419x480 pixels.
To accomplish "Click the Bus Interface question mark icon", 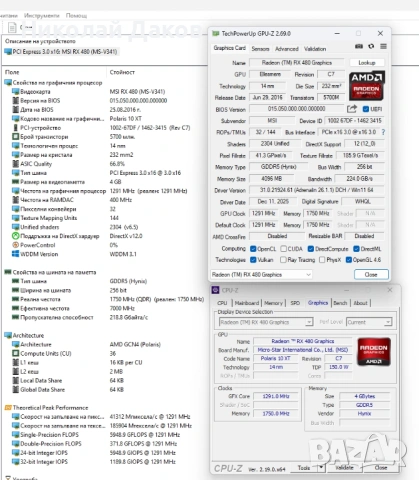I will pos(383,132).
